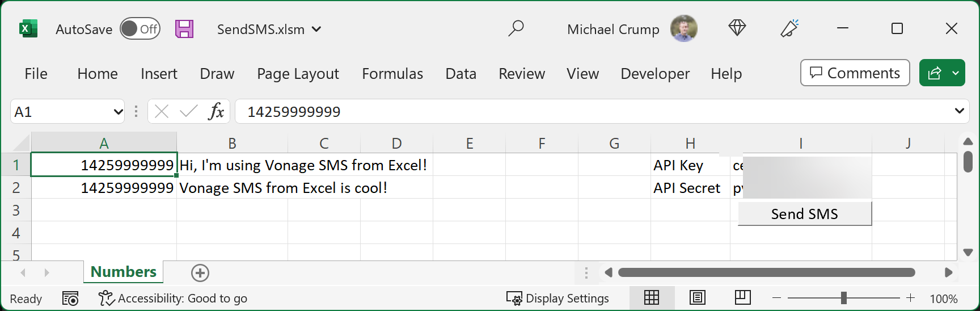Switch to the Insert tab
Viewport: 980px width, 311px height.
coord(159,74)
